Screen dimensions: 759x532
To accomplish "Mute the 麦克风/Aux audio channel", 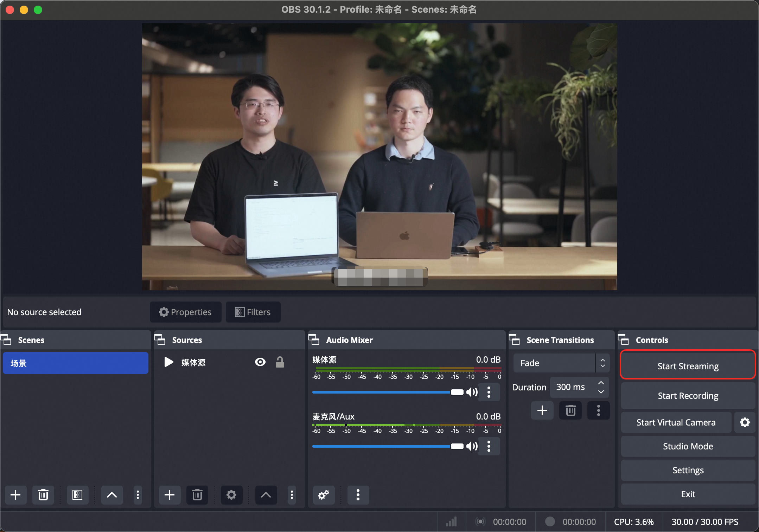I will [472, 446].
